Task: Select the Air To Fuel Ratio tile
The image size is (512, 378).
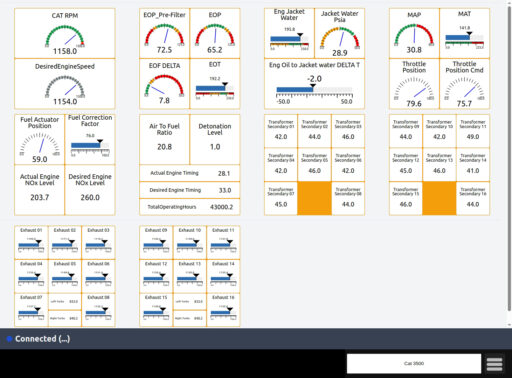Action: click(x=164, y=140)
